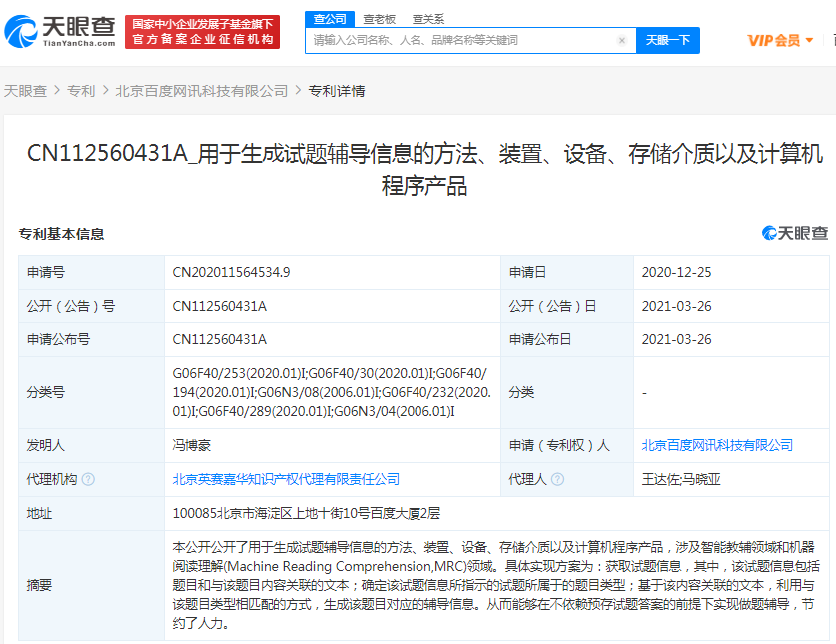Click the red 国家中小企业发展子基金旗下 badge
This screenshot has width=836, height=644.
[x=204, y=22]
